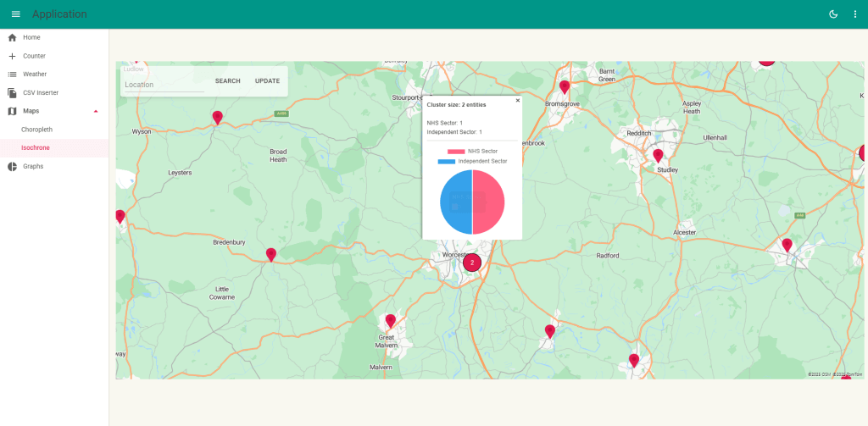The width and height of the screenshot is (868, 426).
Task: Click the Radford label on map
Action: pos(607,256)
